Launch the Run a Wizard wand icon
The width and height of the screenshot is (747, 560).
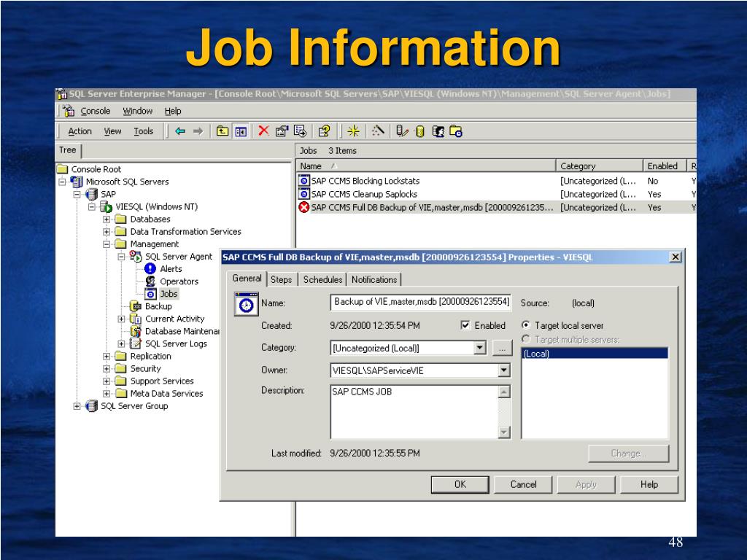[x=378, y=131]
